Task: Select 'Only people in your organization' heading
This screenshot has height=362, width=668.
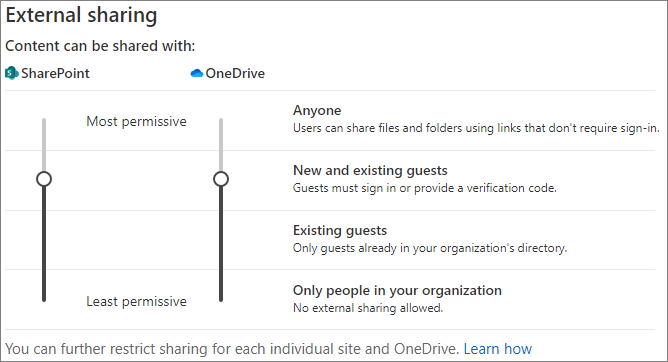Action: pyautogui.click(x=397, y=290)
